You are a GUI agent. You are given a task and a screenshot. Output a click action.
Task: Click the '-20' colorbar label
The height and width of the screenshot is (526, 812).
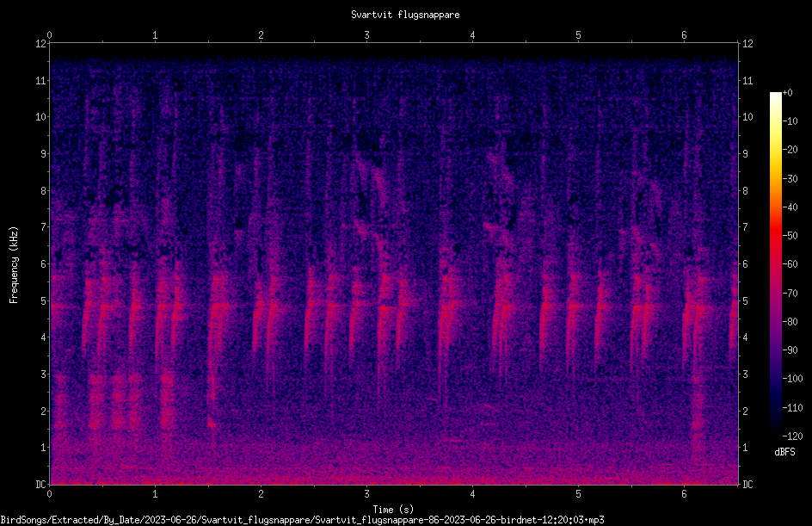[x=790, y=150]
